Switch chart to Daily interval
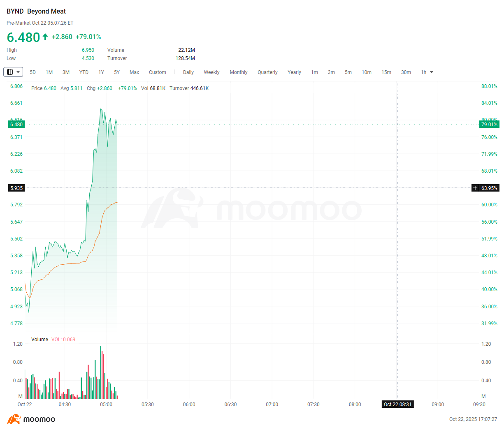The width and height of the screenshot is (504, 430). [188, 72]
